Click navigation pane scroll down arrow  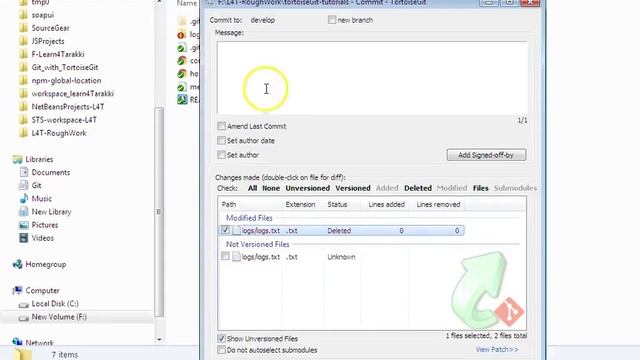159,340
